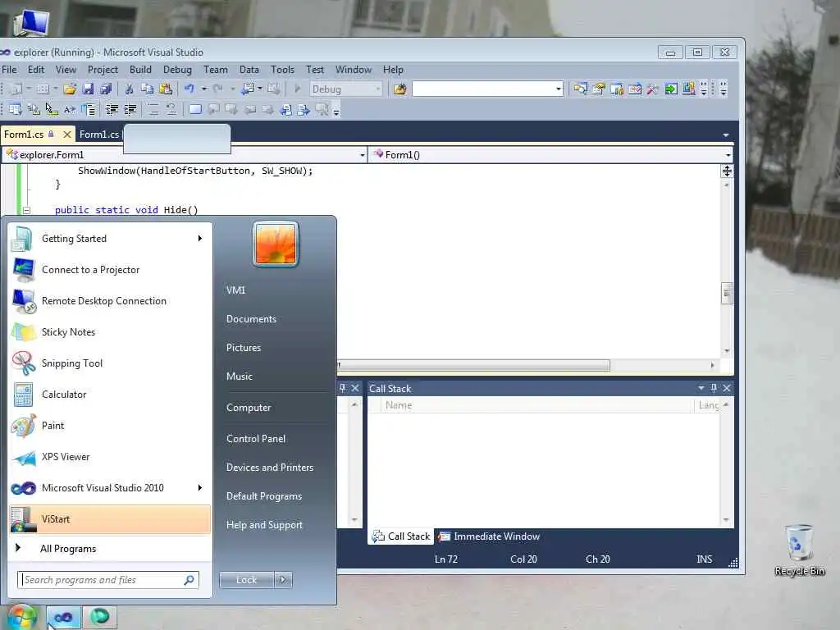Open Devices and Printers link

pos(269,468)
